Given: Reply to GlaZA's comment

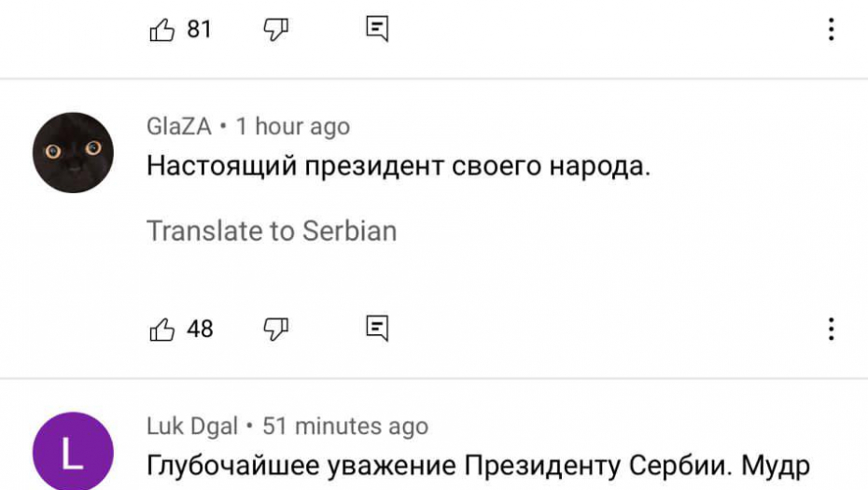Looking at the screenshot, I should coord(377,329).
